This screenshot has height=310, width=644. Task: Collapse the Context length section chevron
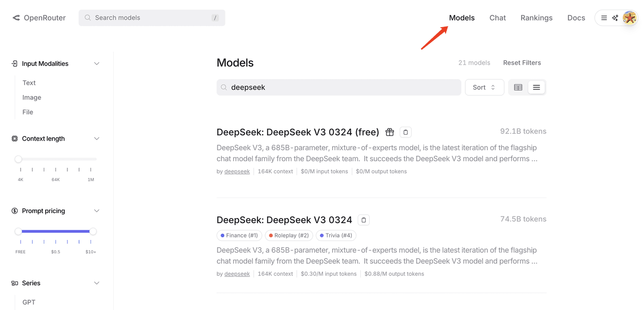pos(97,139)
